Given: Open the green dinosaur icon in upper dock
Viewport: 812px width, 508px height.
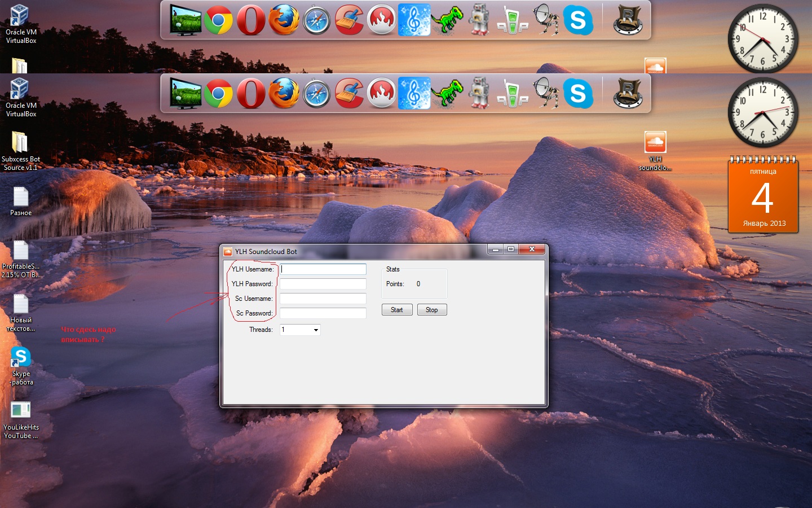Looking at the screenshot, I should pyautogui.click(x=447, y=20).
